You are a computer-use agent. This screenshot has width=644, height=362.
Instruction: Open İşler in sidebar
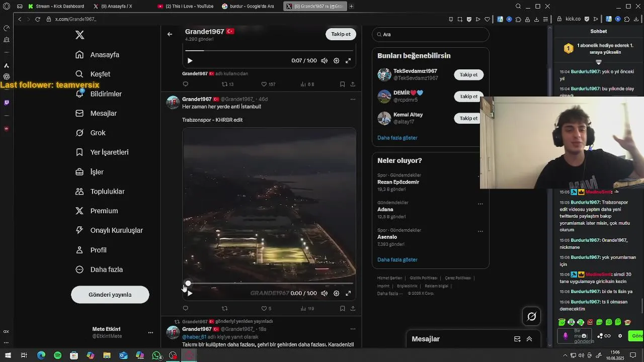pyautogui.click(x=90, y=172)
